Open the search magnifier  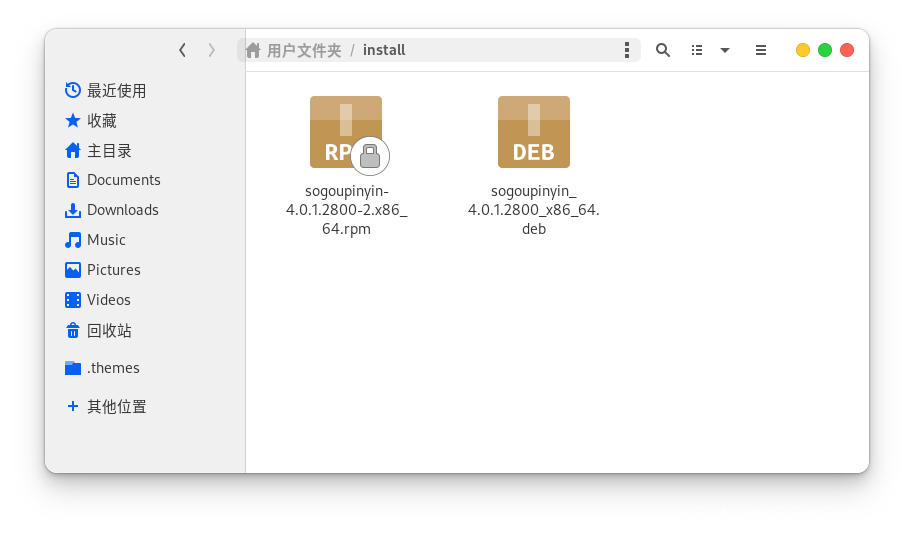663,50
